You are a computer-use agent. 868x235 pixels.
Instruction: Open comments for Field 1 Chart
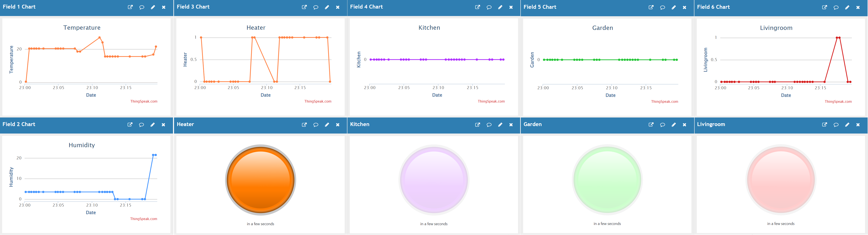tap(142, 7)
